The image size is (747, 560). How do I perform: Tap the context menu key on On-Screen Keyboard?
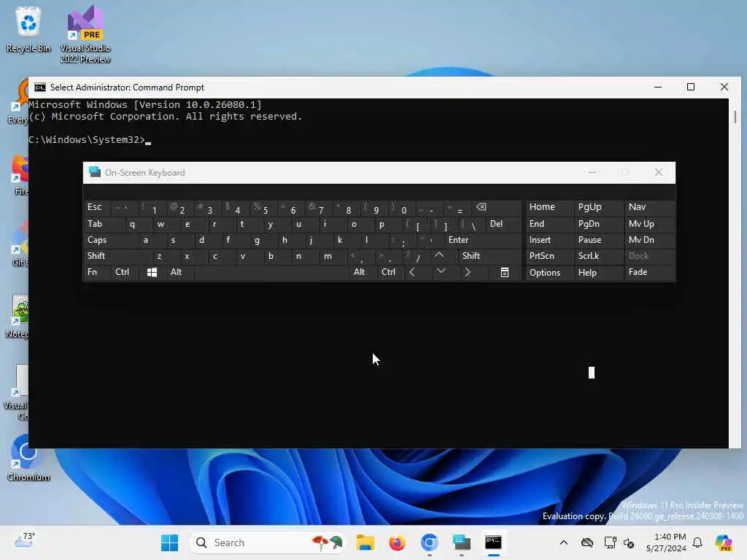tap(505, 273)
